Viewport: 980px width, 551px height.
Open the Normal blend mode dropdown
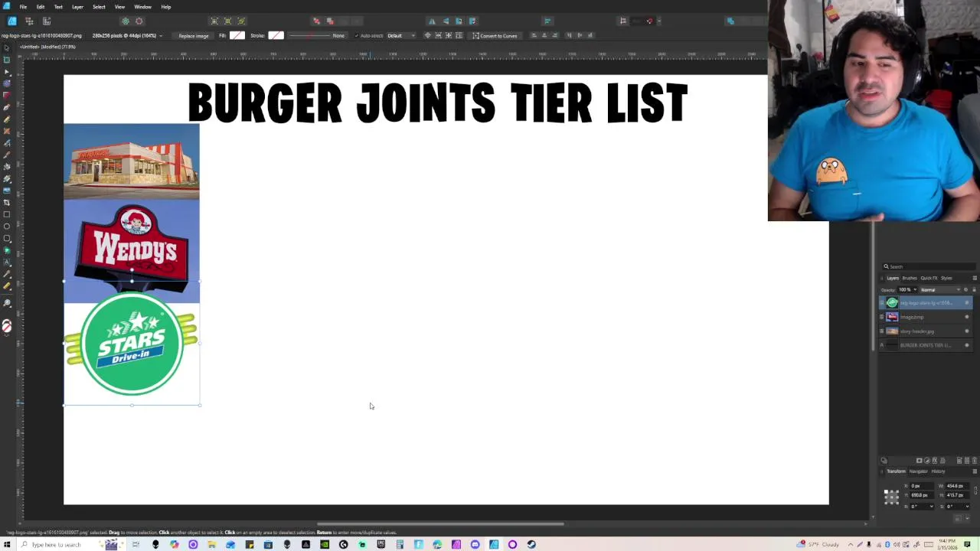click(x=939, y=290)
